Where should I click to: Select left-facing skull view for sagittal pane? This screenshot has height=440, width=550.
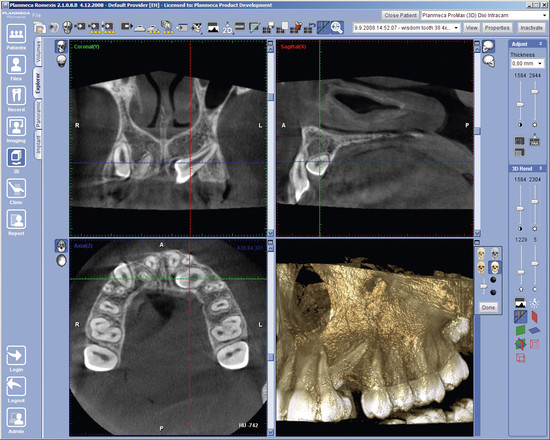(489, 46)
